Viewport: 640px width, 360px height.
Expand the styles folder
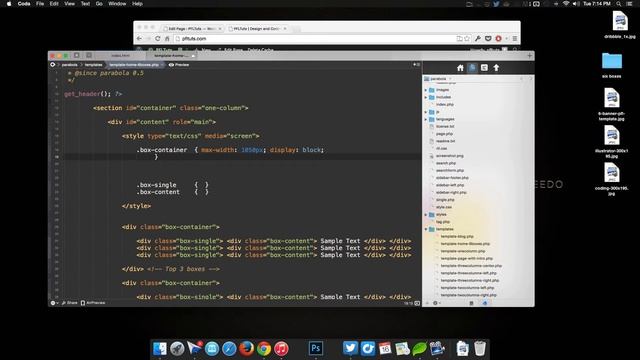tap(426, 214)
